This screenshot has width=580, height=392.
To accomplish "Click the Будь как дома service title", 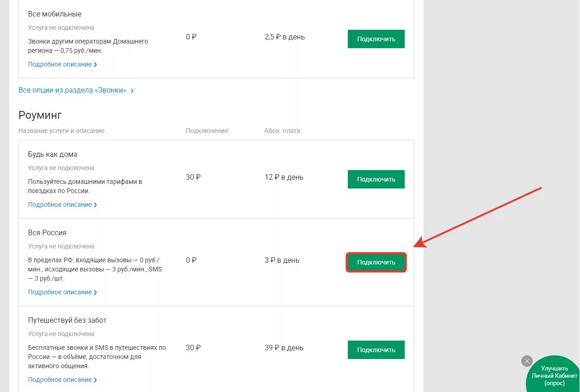I will tap(53, 154).
